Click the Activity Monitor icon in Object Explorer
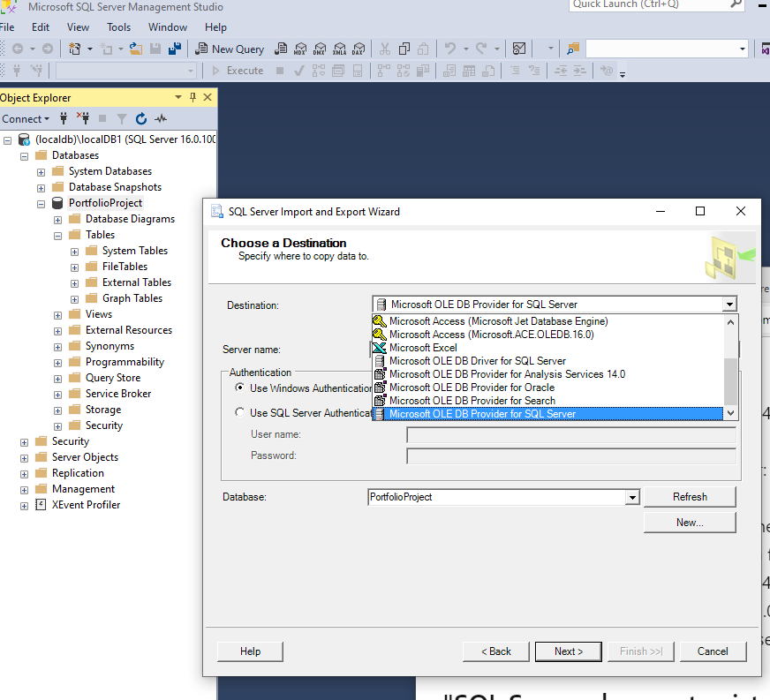Image resolution: width=770 pixels, height=700 pixels. pos(161,118)
